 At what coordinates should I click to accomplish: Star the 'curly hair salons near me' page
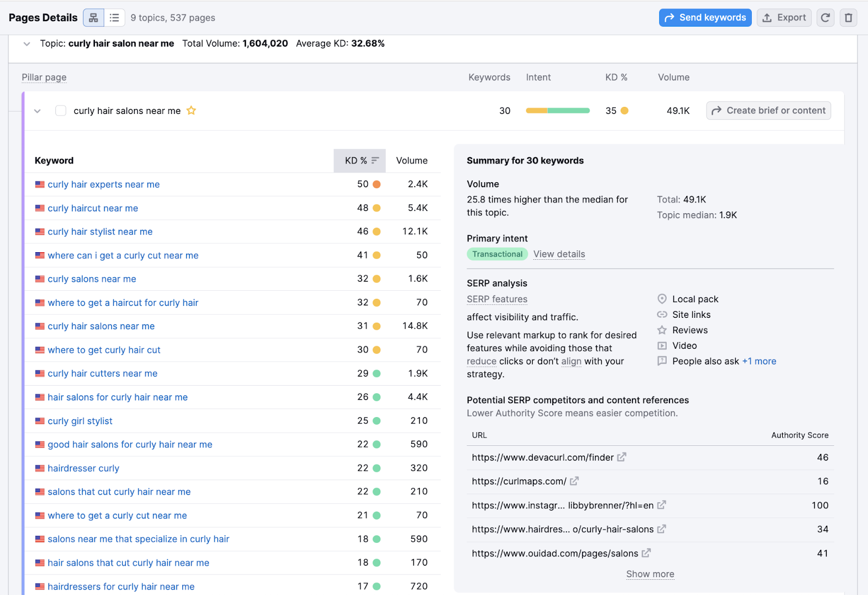pos(191,110)
